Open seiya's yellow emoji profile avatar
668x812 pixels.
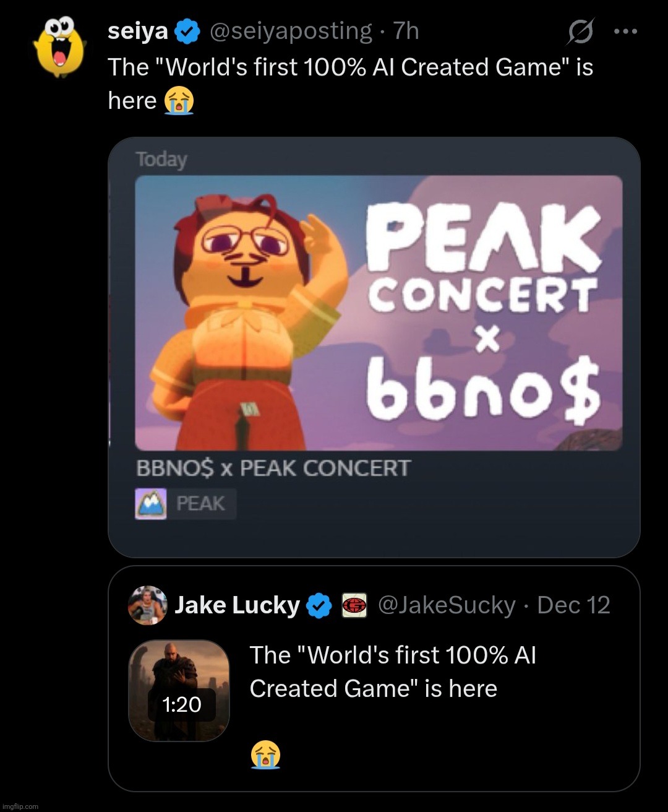click(60, 48)
